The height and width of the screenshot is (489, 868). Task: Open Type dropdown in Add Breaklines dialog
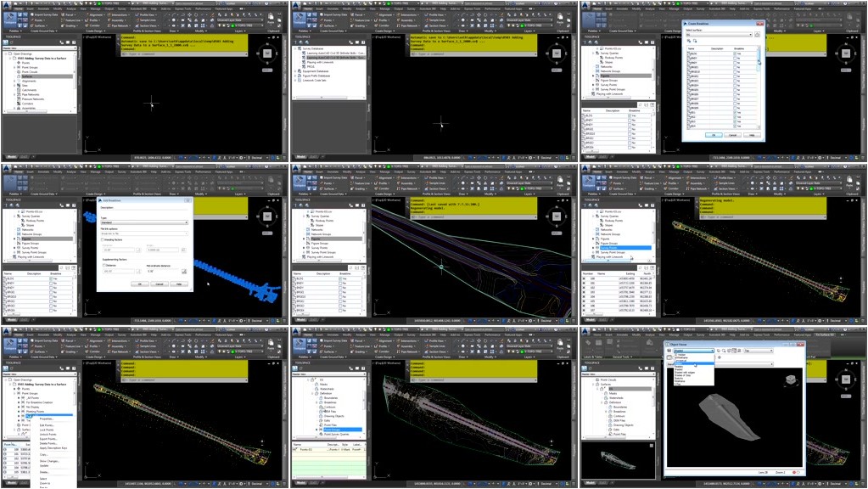tap(144, 222)
